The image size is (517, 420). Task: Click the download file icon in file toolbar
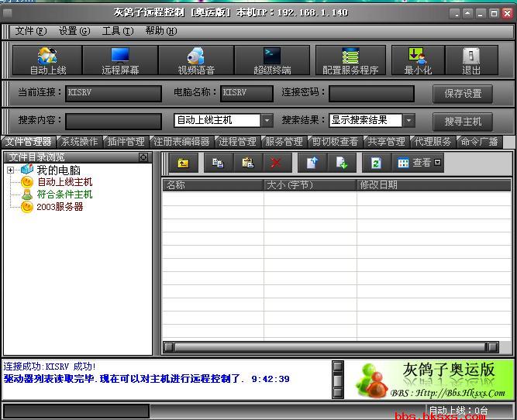click(x=341, y=163)
